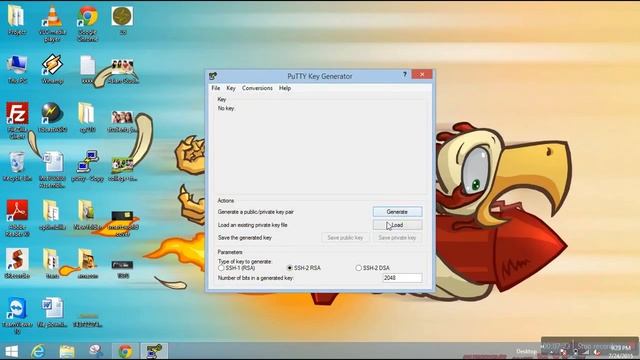
Task: Click the Desktop toolbar label in taskbar
Action: coord(527,351)
